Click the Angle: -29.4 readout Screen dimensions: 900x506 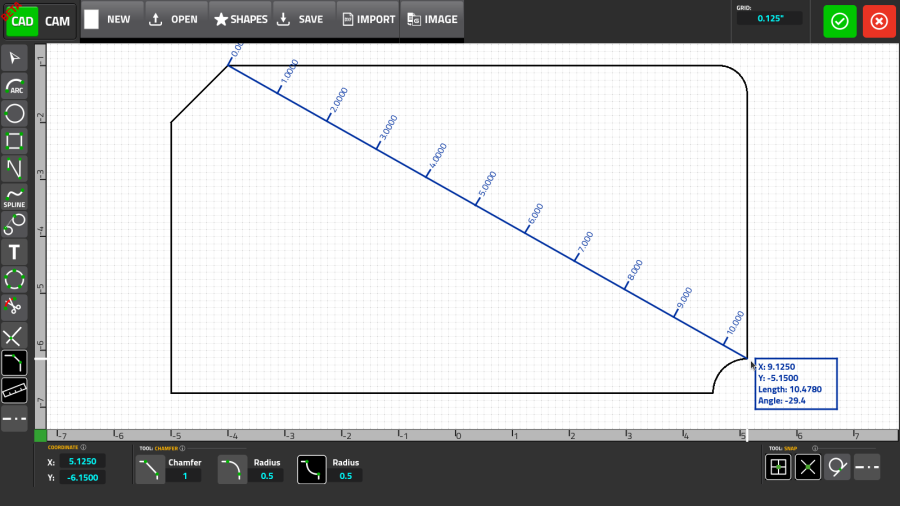tap(781, 400)
